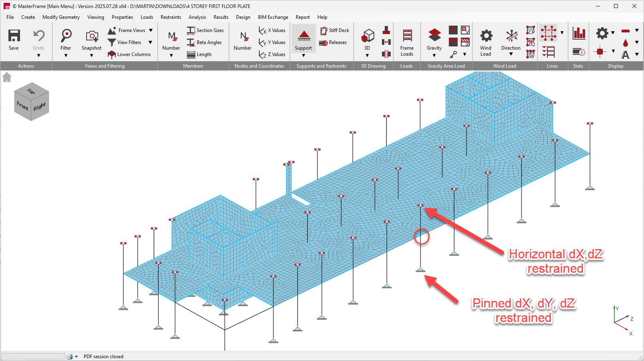This screenshot has width=644, height=361.
Task: Expand the View Filters dropdown arrow
Action: 151,42
